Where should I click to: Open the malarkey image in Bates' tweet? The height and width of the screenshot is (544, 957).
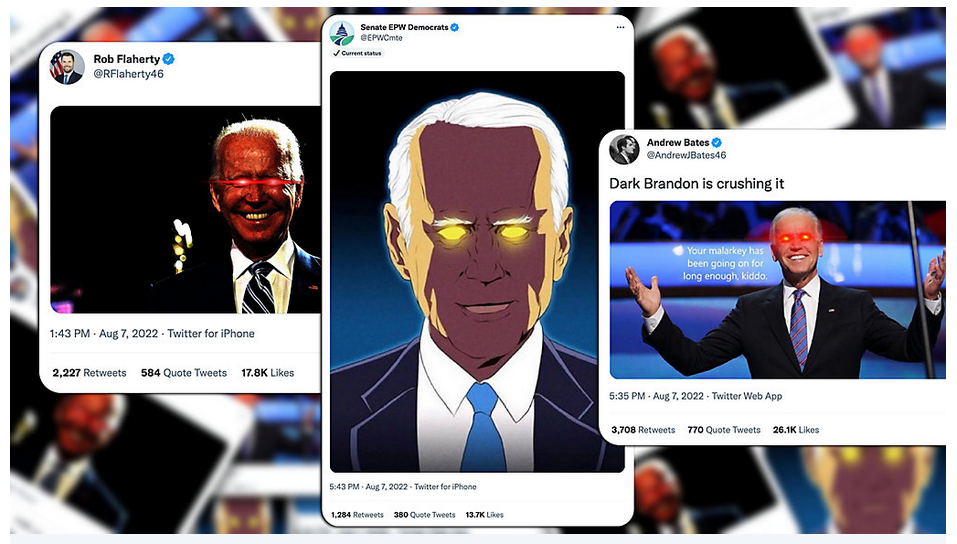[x=778, y=289]
